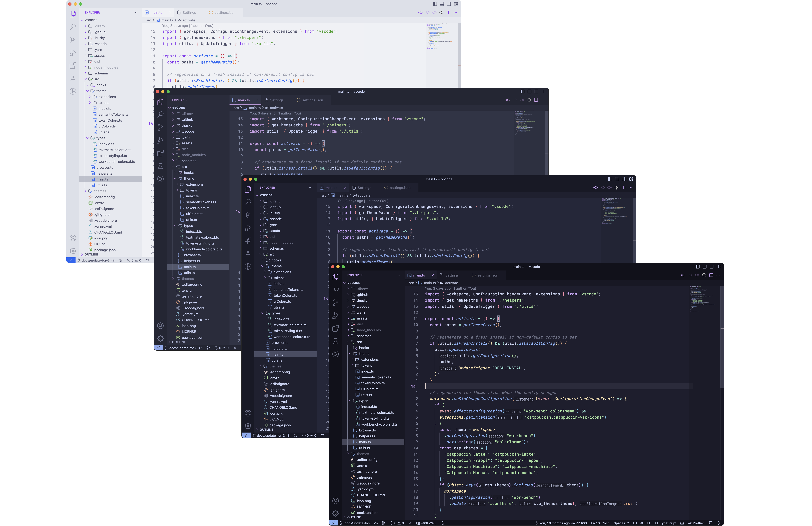Open Search view in frontmost dark window
Viewport: 812px width, 526px height.
335,290
